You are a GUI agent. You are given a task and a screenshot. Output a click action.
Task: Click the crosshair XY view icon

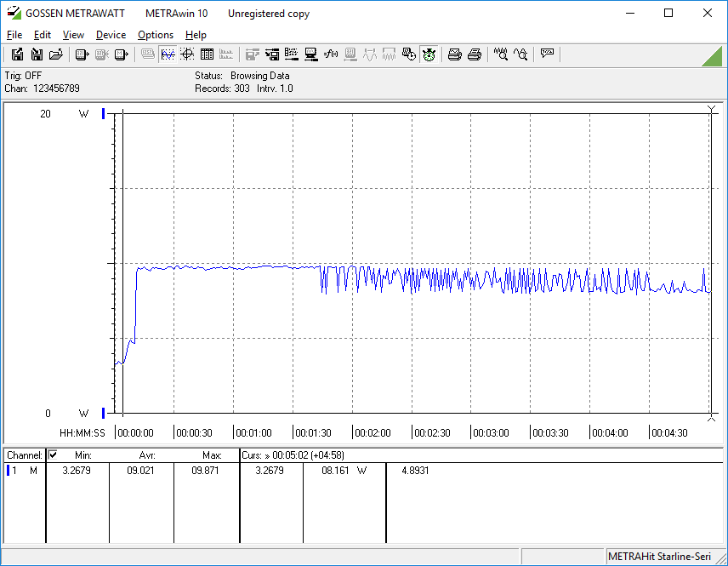point(187,54)
